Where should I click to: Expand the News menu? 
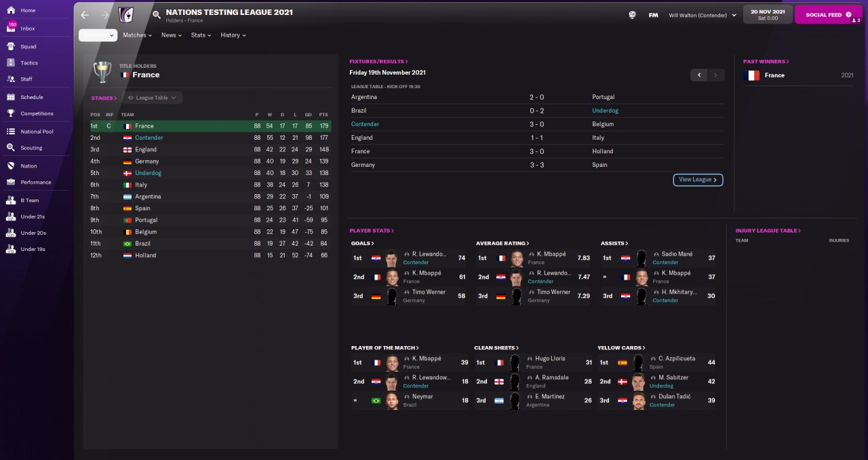(172, 35)
